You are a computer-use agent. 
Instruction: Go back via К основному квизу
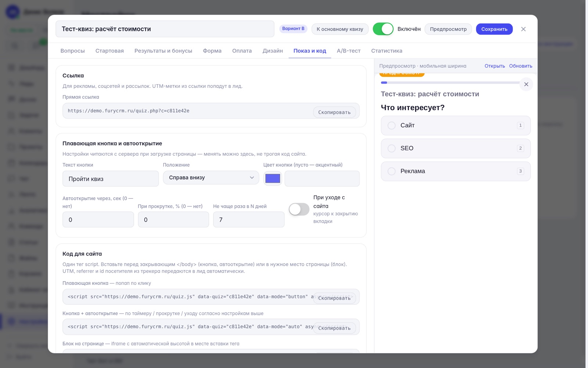tap(340, 29)
